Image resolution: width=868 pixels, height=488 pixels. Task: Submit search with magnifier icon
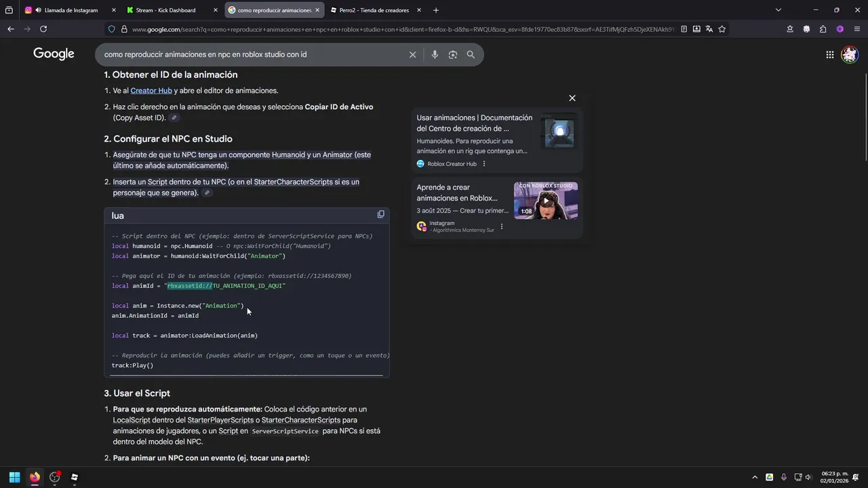pos(471,54)
